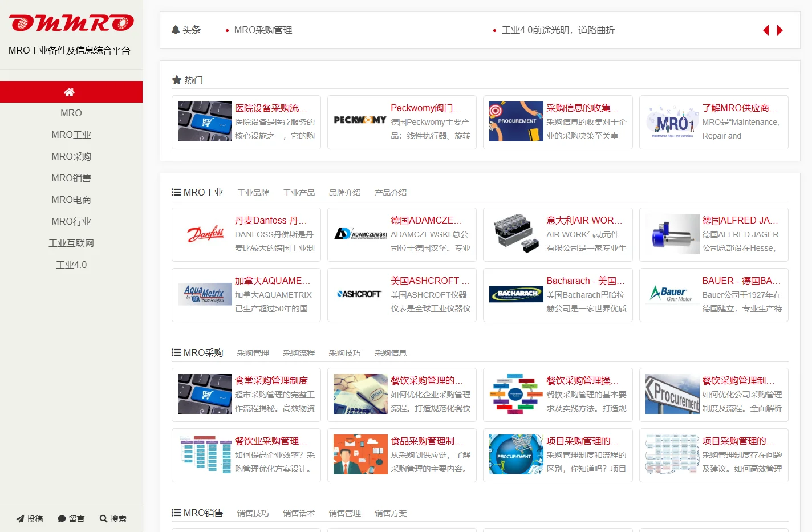Open article 了解MRO供应商…

pos(740,108)
